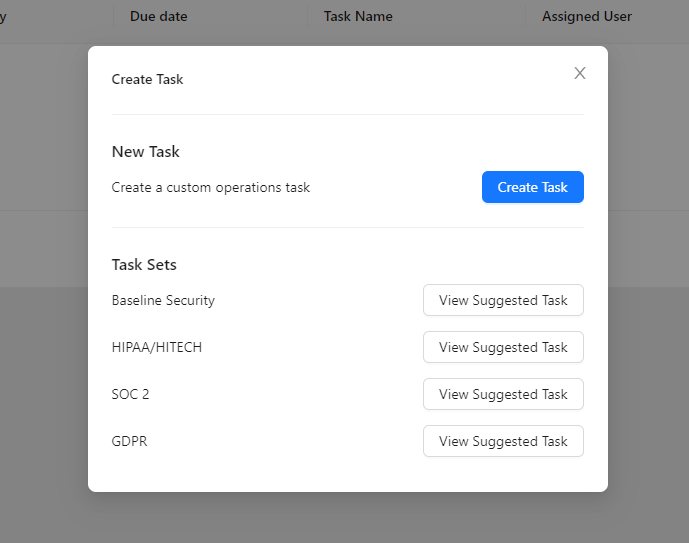Viewport: 689px width, 543px height.
Task: View suggested task for Baseline Security
Action: (x=503, y=300)
